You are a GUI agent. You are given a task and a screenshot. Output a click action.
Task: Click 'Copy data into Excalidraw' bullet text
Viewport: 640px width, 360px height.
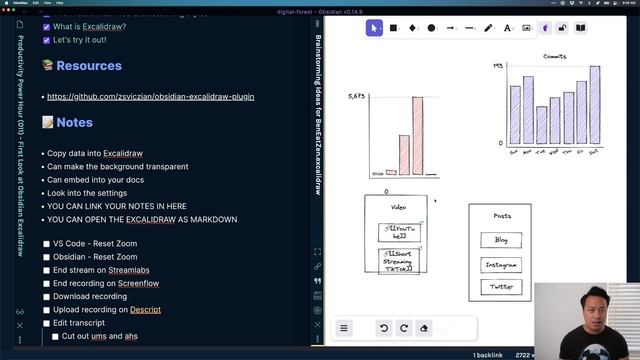click(x=95, y=153)
